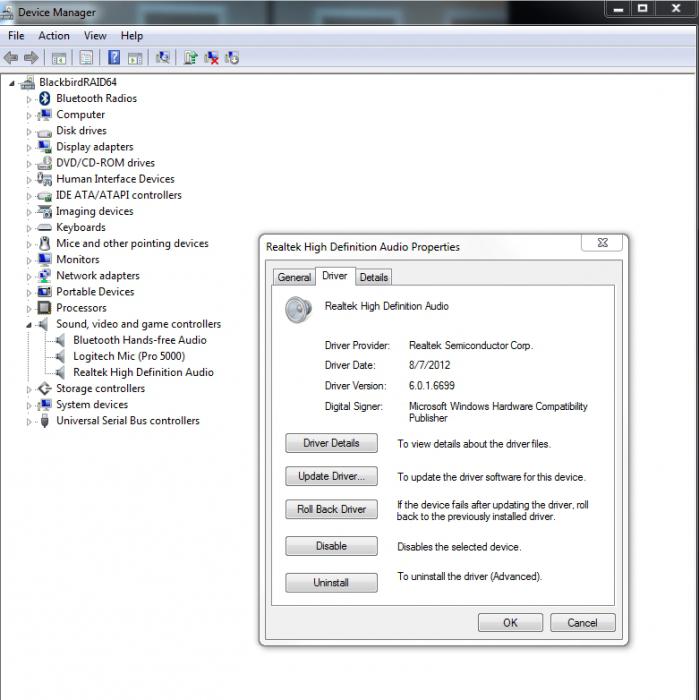Select the Disk drives label
The image size is (699, 700).
click(x=81, y=130)
